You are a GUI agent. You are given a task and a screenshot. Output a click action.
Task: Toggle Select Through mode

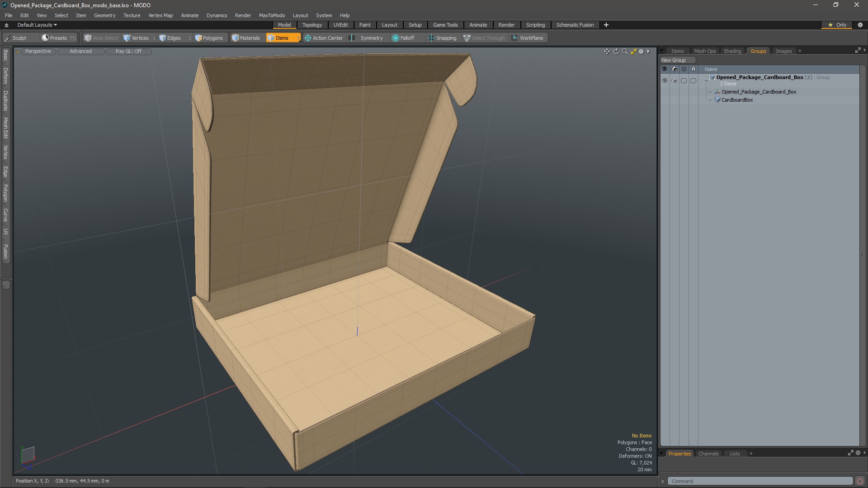[484, 38]
